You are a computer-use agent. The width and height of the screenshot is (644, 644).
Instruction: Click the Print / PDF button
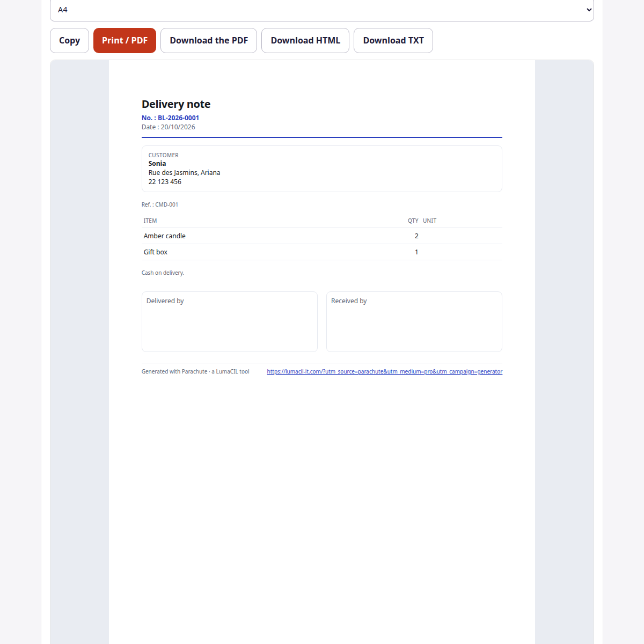(125, 40)
